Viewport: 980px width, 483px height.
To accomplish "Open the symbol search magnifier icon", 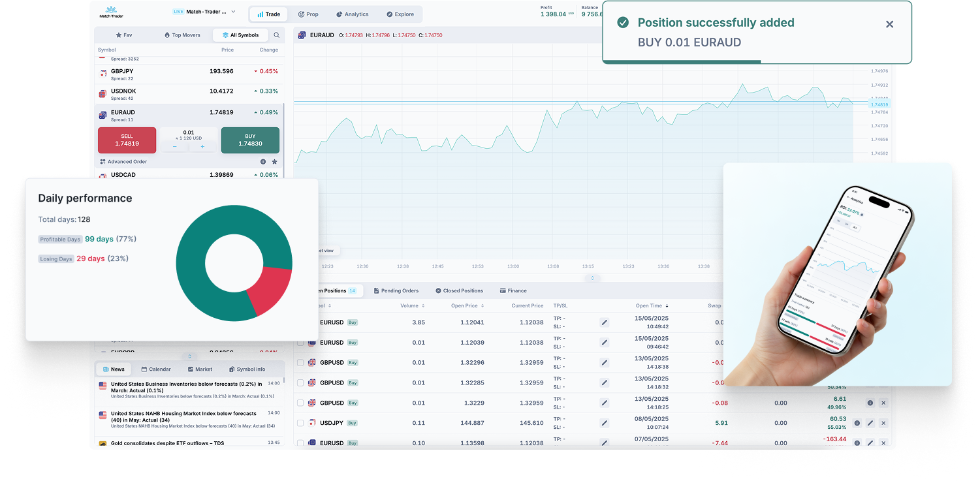I will coord(276,35).
